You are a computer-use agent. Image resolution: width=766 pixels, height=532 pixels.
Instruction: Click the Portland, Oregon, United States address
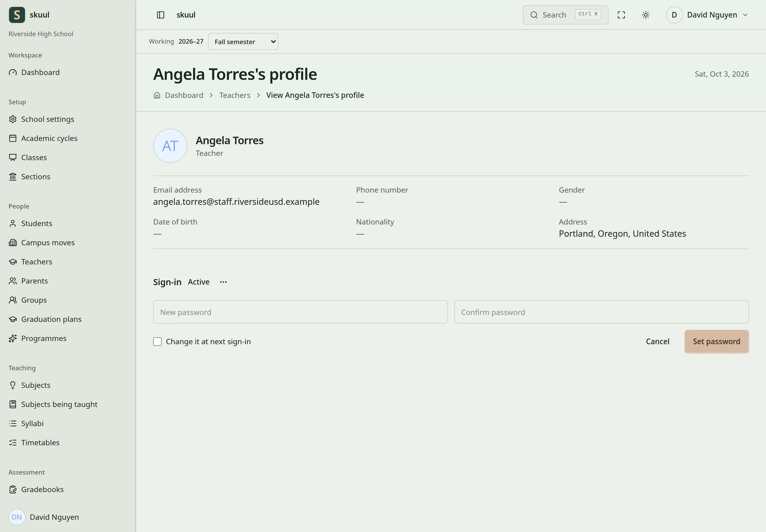pyautogui.click(x=622, y=234)
